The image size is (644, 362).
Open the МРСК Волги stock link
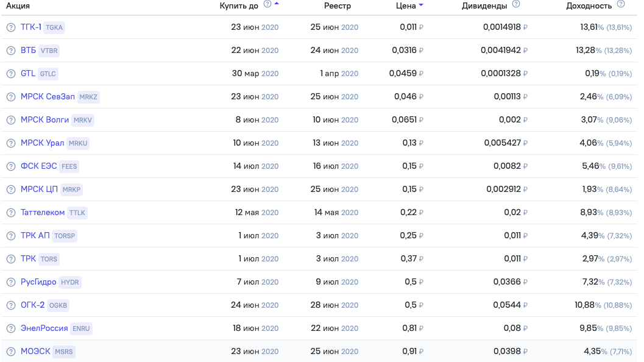coord(44,119)
